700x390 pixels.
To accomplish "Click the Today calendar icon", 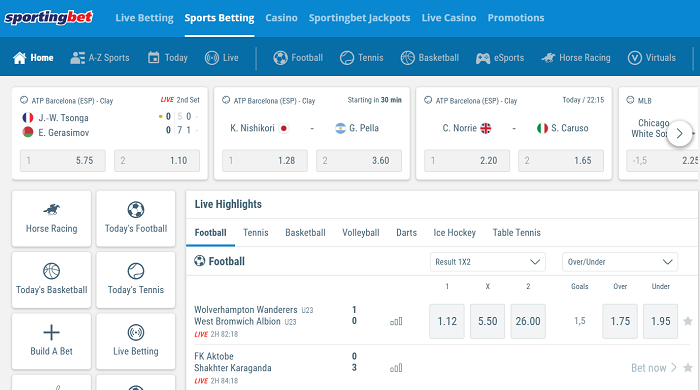I will (154, 58).
